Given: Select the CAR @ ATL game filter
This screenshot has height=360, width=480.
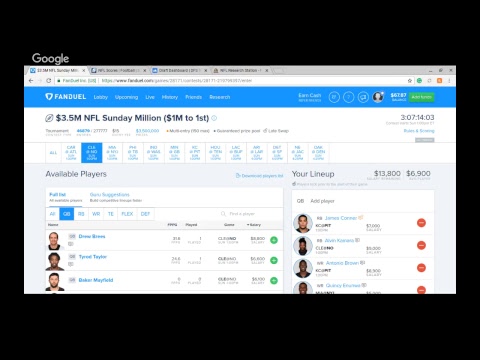Looking at the screenshot, I should [71, 153].
